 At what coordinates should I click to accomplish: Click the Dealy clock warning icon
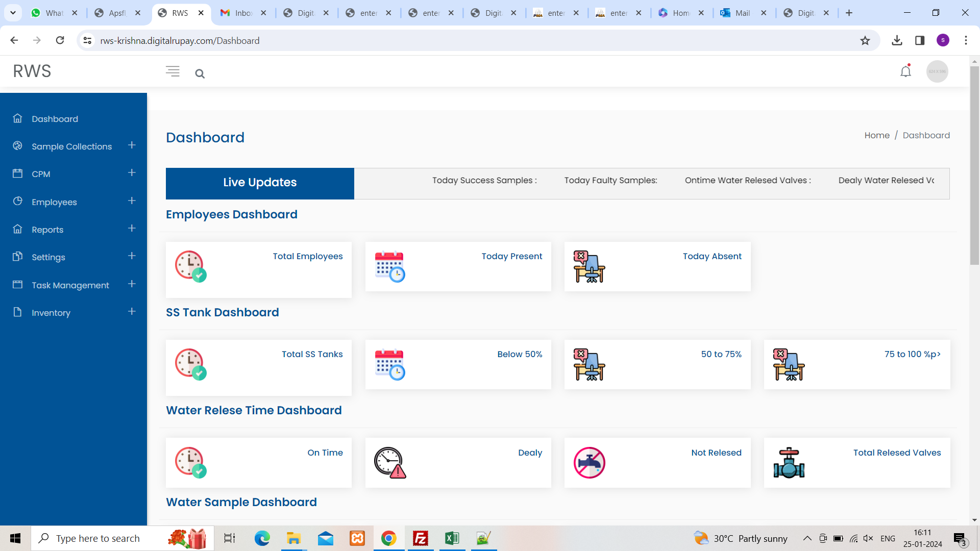pos(390,462)
